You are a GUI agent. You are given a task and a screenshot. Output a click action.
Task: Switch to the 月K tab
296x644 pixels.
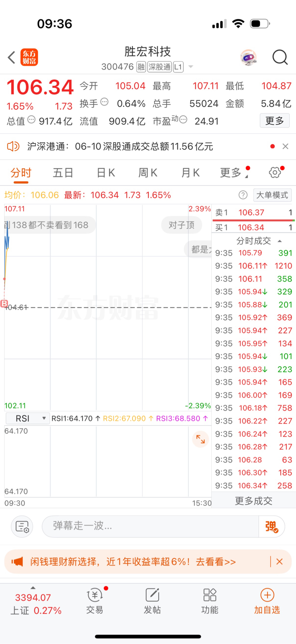coord(190,173)
